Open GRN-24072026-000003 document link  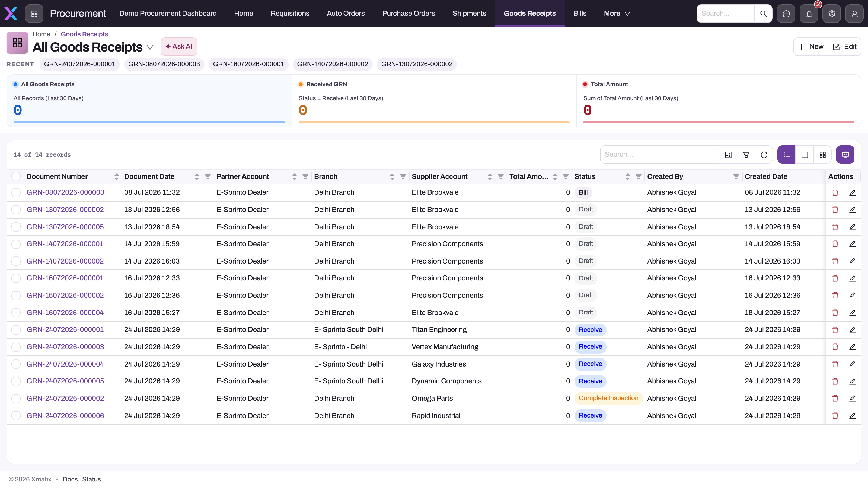(65, 347)
